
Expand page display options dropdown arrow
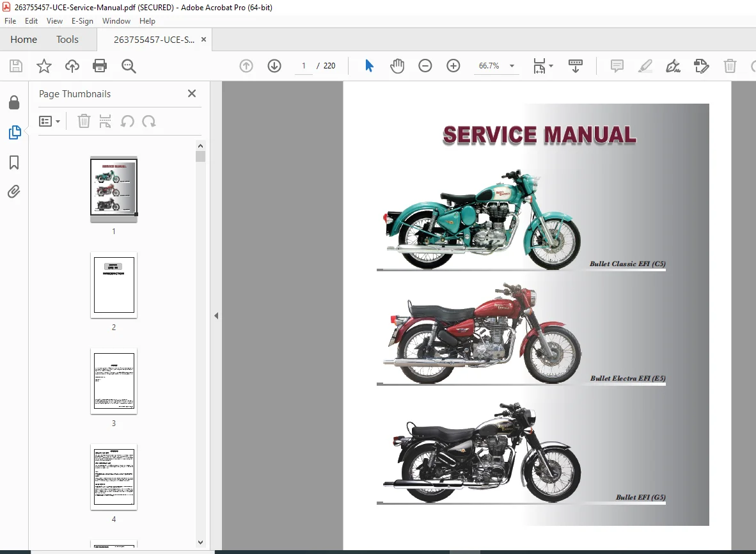[551, 66]
